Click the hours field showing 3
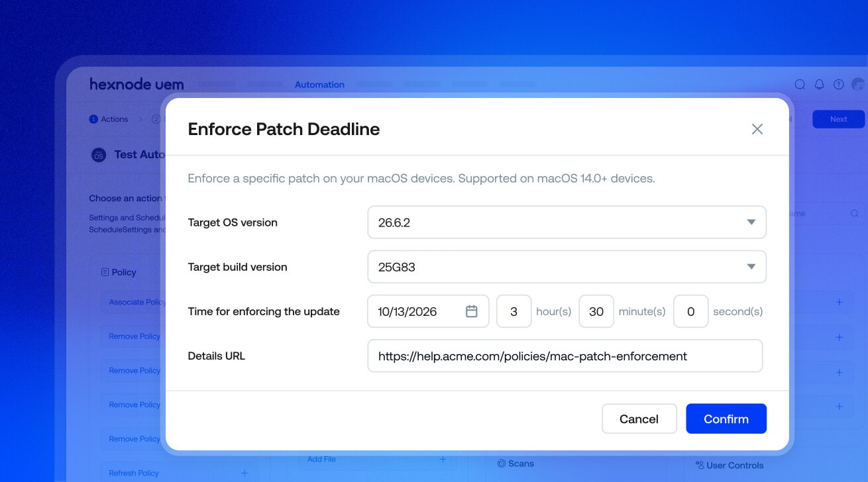Image resolution: width=868 pixels, height=482 pixels. (x=514, y=311)
